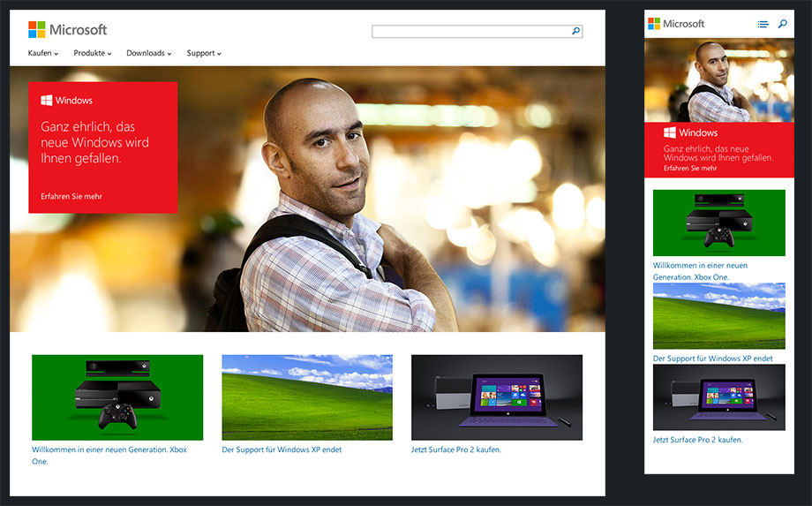Screen dimensions: 812x506
Task: Click desktop 'Der Support für Windows XP endet' link
Action: [282, 449]
